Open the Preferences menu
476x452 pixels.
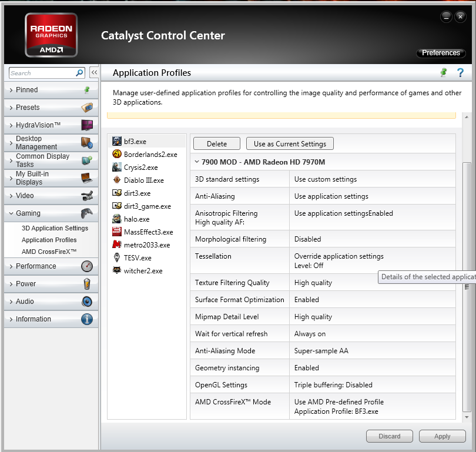click(441, 53)
